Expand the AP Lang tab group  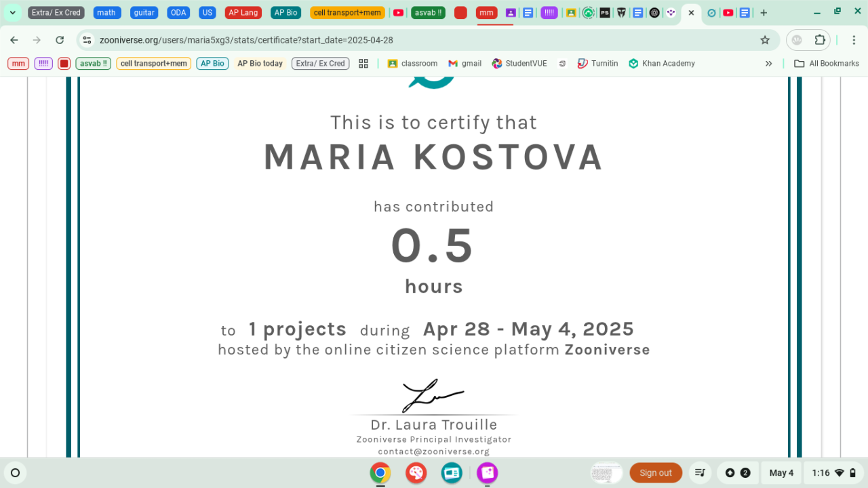coord(243,13)
